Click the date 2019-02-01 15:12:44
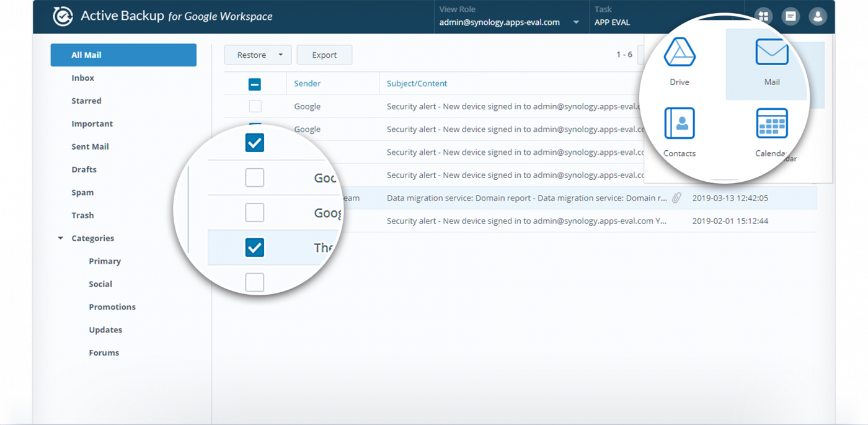 (x=730, y=221)
